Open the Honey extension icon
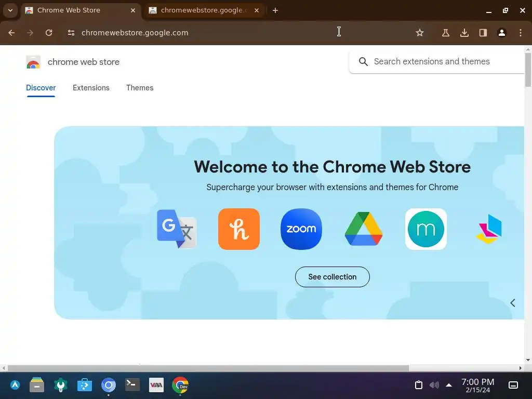 click(x=239, y=229)
